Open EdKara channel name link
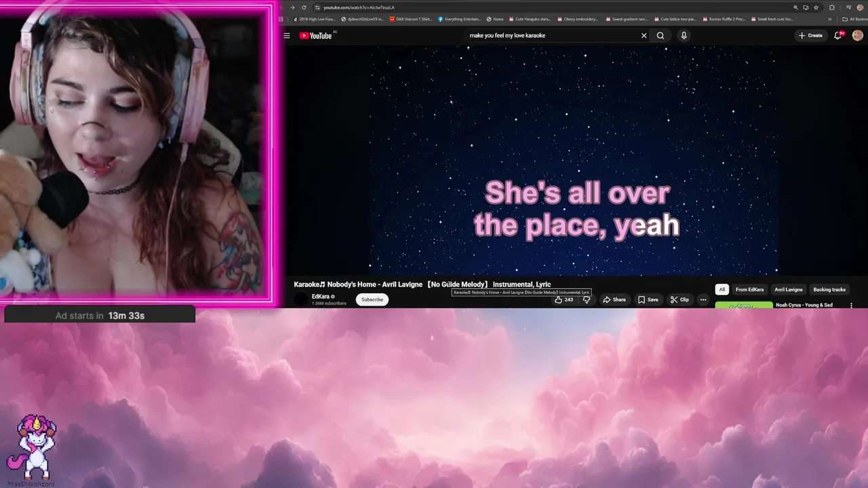 click(x=320, y=296)
